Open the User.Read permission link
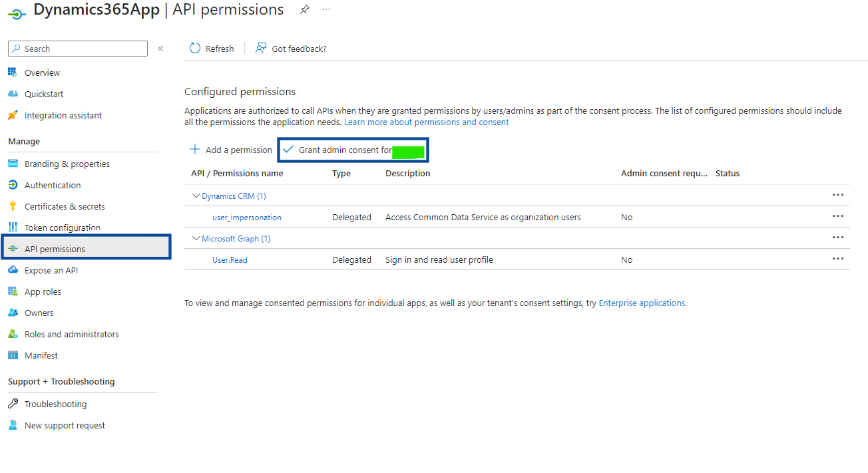Screen dimensions: 868x473 pos(230,259)
